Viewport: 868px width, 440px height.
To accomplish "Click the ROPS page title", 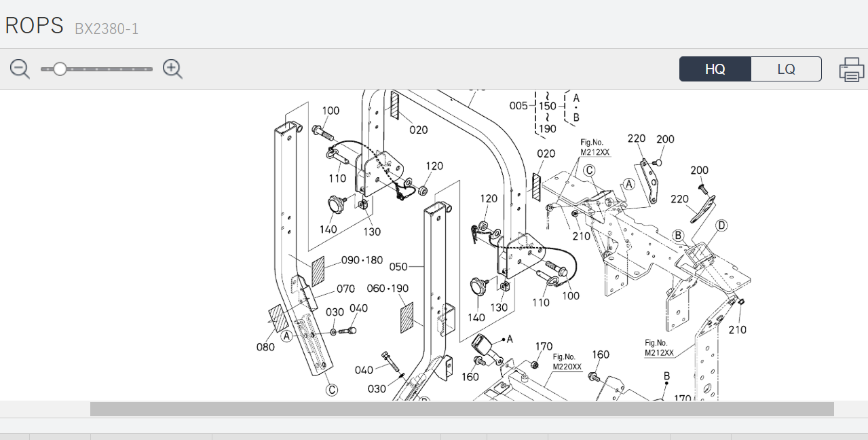I will 35,26.
